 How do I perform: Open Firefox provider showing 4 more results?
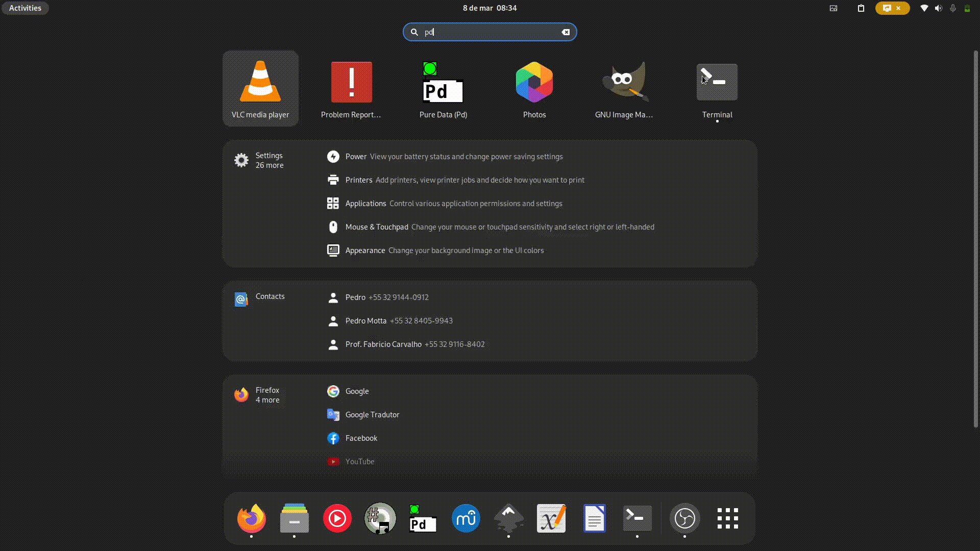(x=257, y=395)
